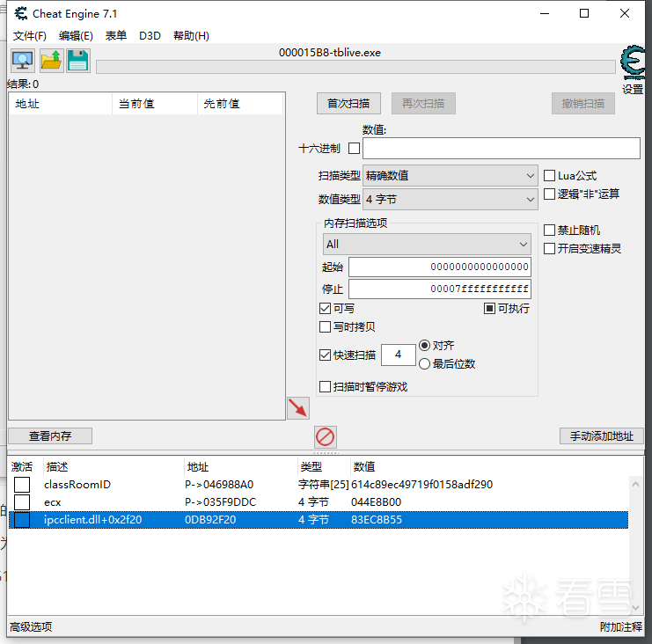
Task: Open the process list computer icon
Action: [23, 61]
